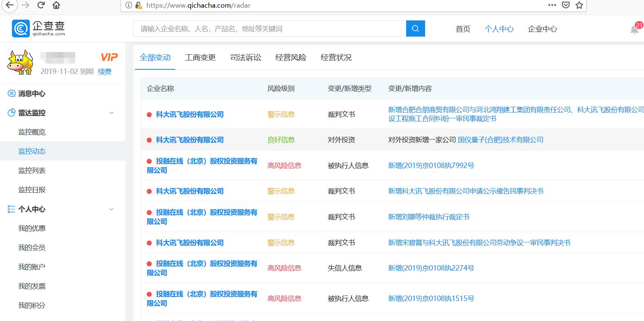
Task: Click the Pocket save icon
Action: click(566, 5)
